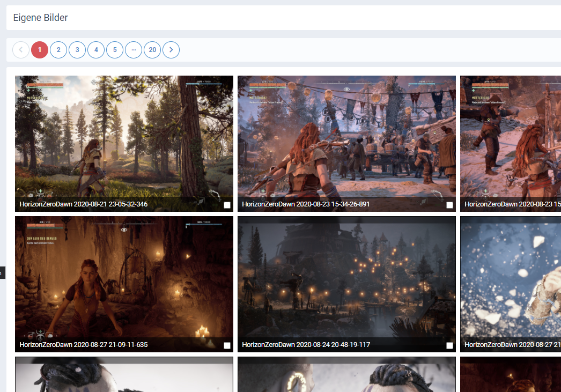Open page 3 of the gallery

click(x=77, y=50)
